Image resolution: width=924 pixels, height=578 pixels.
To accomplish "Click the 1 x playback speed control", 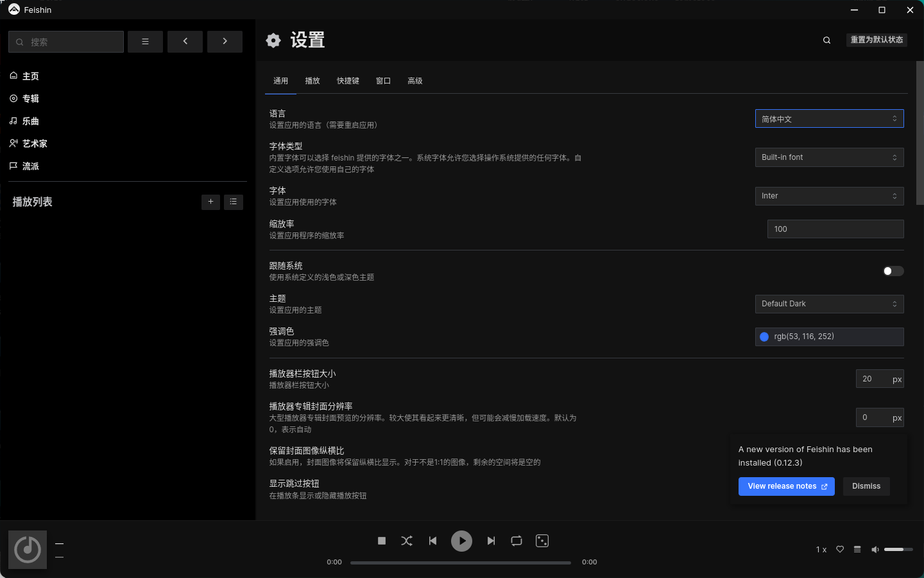I will point(821,550).
